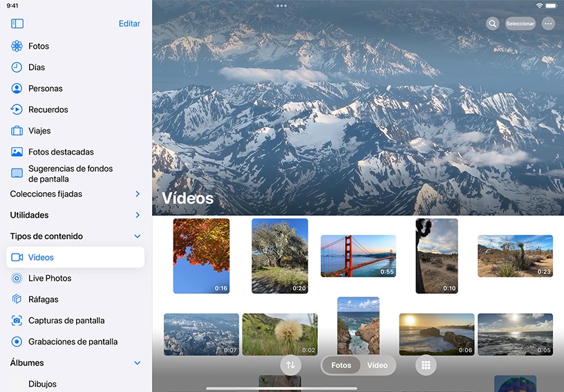Open snowy mountains video 0:07
Image resolution: width=564 pixels, height=392 pixels.
[x=201, y=335]
